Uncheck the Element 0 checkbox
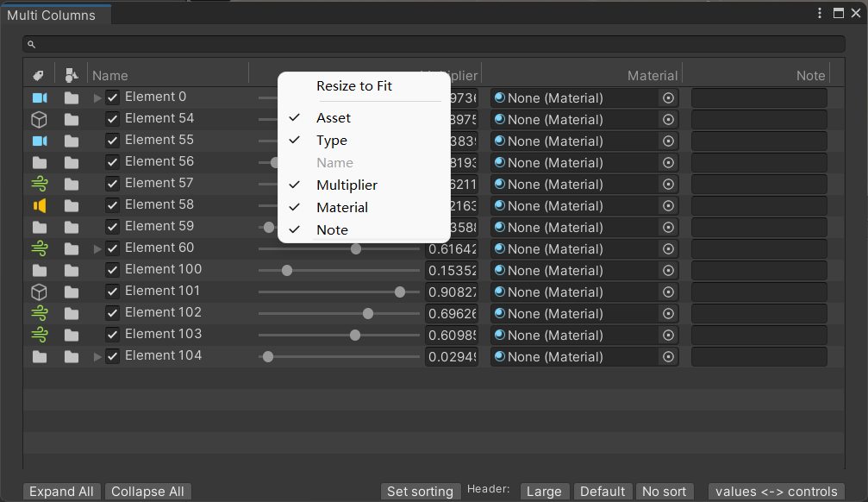This screenshot has height=502, width=868. click(112, 98)
